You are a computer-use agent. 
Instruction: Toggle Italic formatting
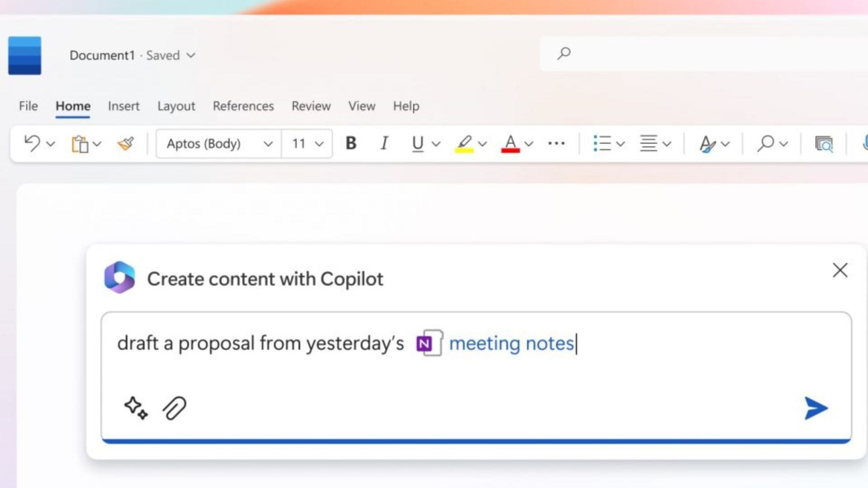[384, 144]
